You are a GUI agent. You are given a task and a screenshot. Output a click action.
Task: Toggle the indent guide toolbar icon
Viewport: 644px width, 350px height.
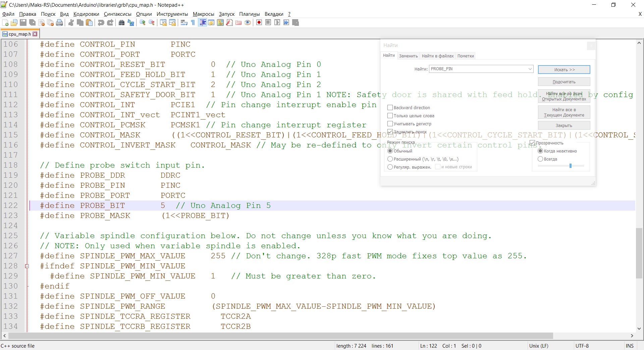point(202,23)
